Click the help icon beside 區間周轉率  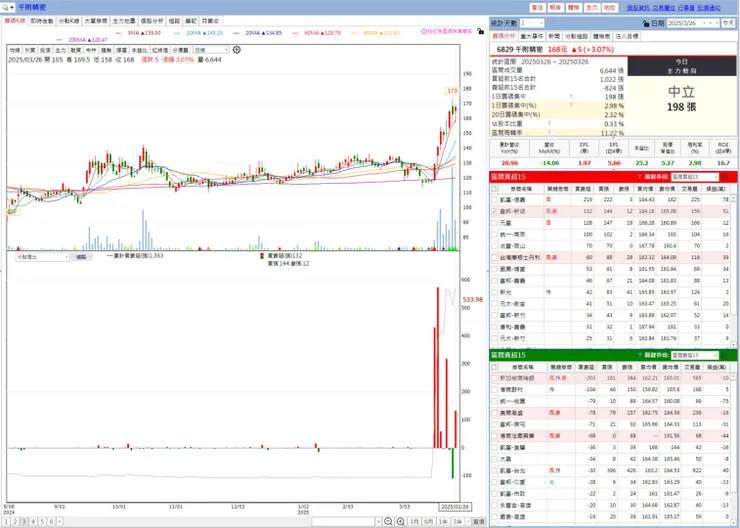click(548, 133)
